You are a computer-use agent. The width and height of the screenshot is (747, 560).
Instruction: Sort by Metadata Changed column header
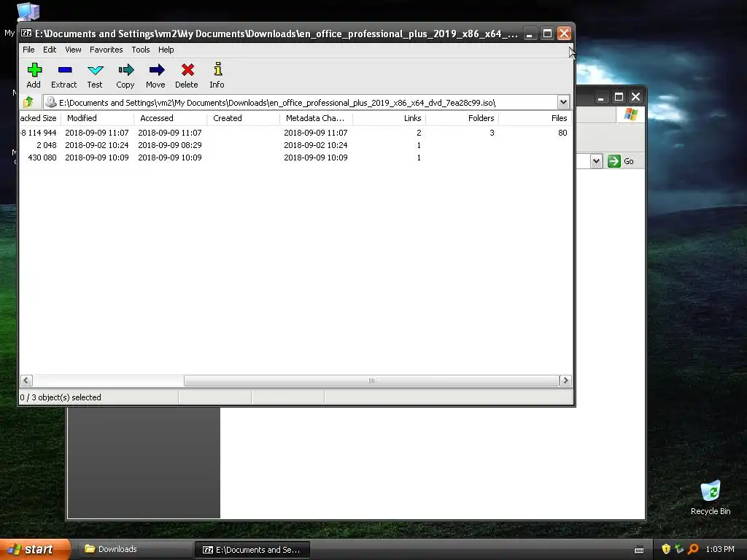click(x=316, y=118)
